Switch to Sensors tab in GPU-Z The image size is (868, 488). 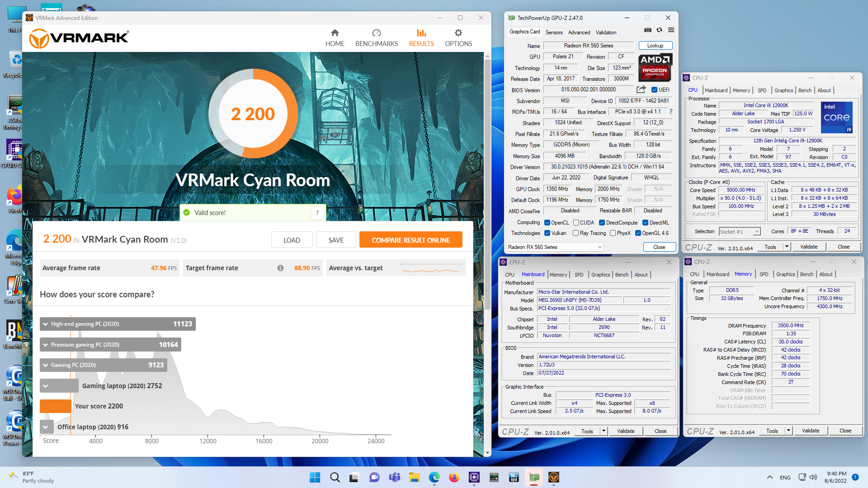coord(554,33)
